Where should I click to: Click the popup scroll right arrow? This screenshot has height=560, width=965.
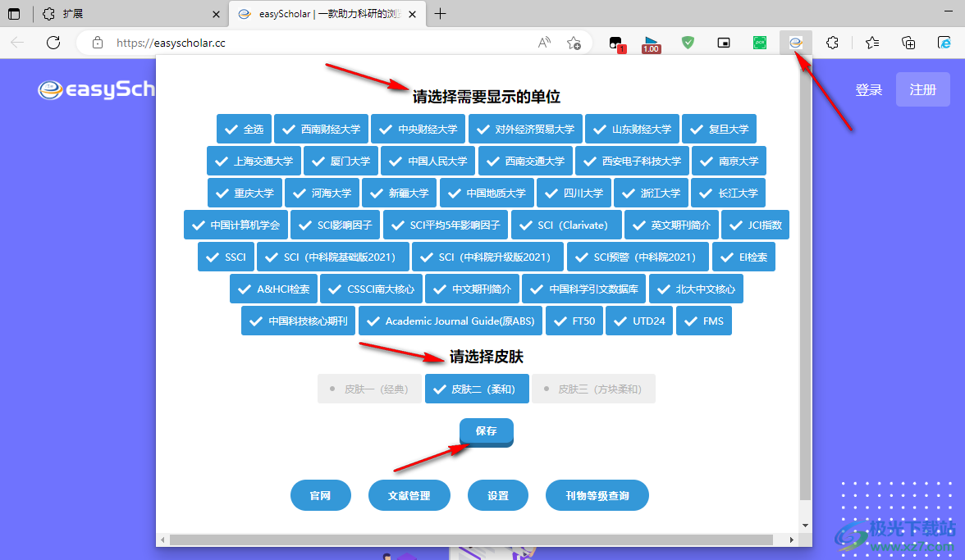tap(791, 540)
